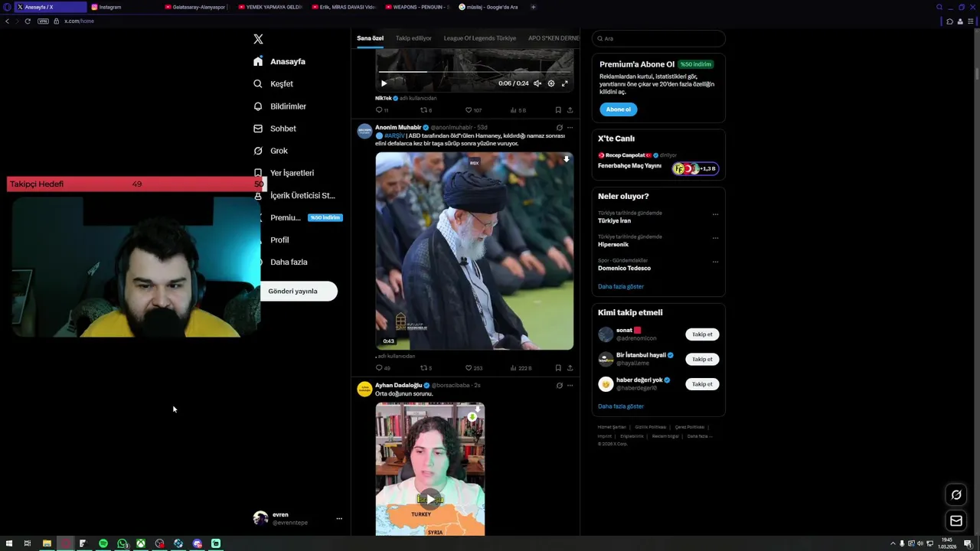Image resolution: width=980 pixels, height=551 pixels.
Task: Click Daha fazla göster under Kimi takip etmeli
Action: coord(621,406)
